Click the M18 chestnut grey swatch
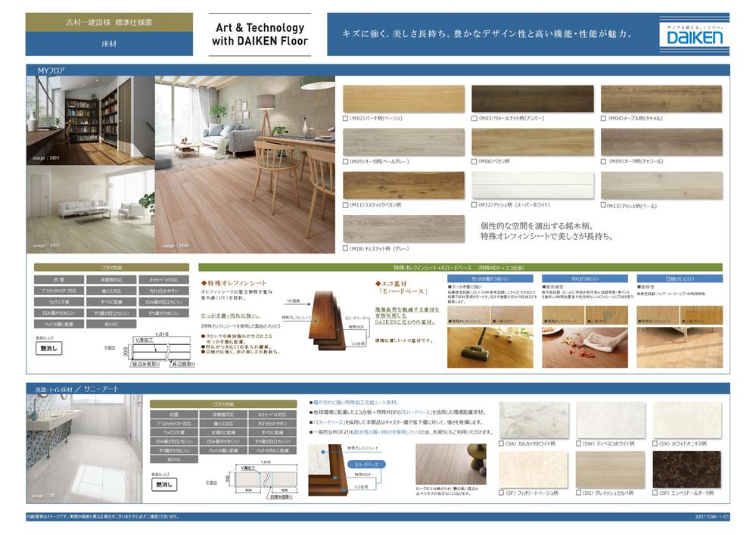 pos(403,229)
